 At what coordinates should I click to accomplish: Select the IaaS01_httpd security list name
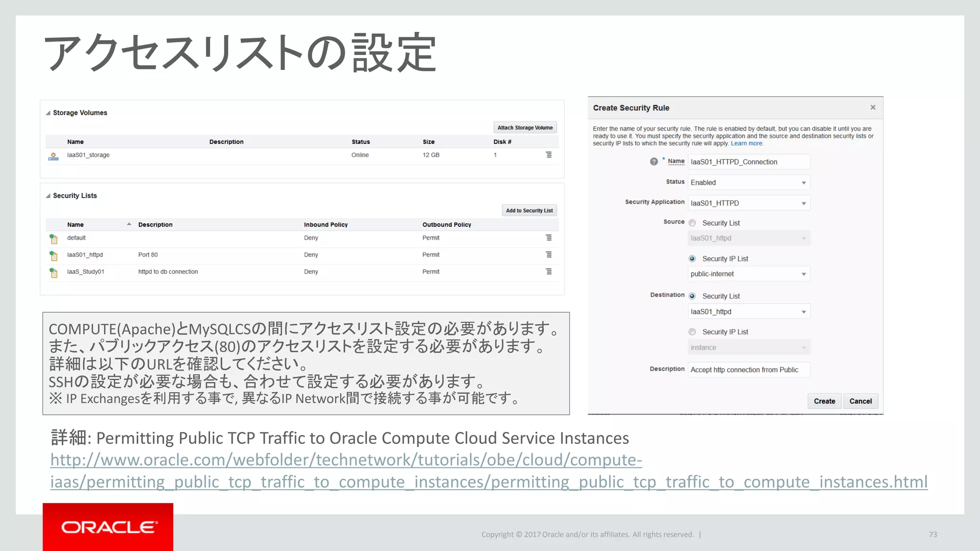85,255
